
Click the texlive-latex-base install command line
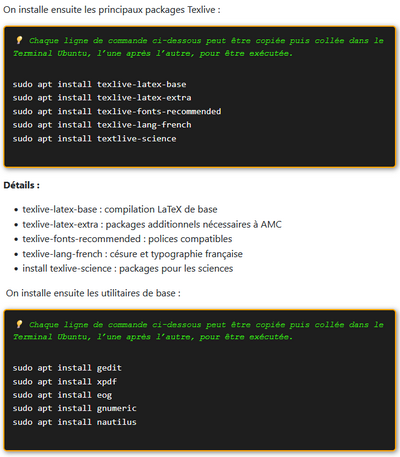[99, 84]
